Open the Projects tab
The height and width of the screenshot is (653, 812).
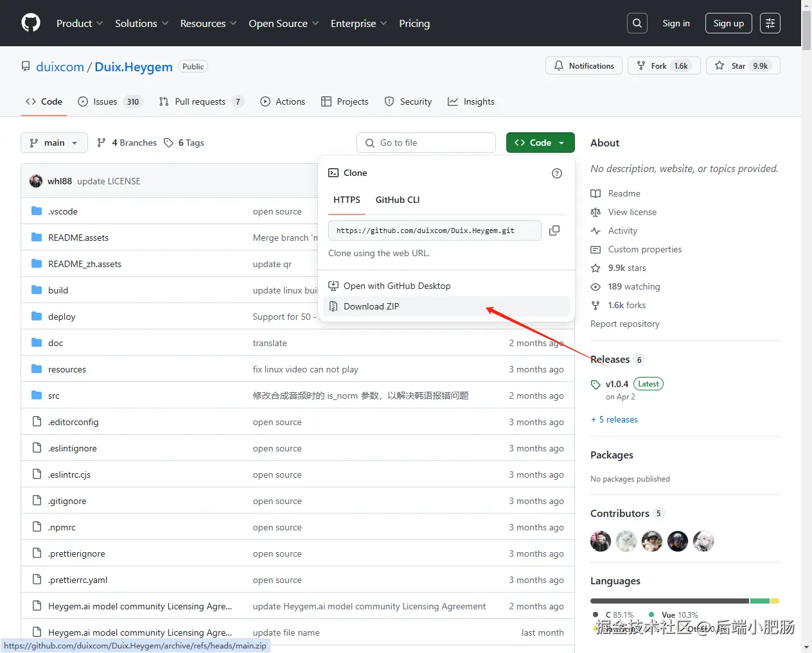[345, 101]
